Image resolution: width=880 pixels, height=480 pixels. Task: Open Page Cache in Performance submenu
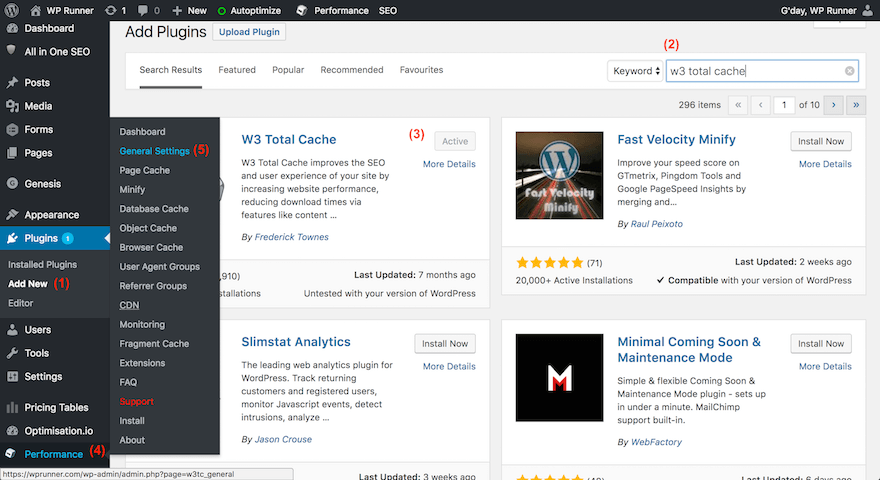tap(144, 170)
